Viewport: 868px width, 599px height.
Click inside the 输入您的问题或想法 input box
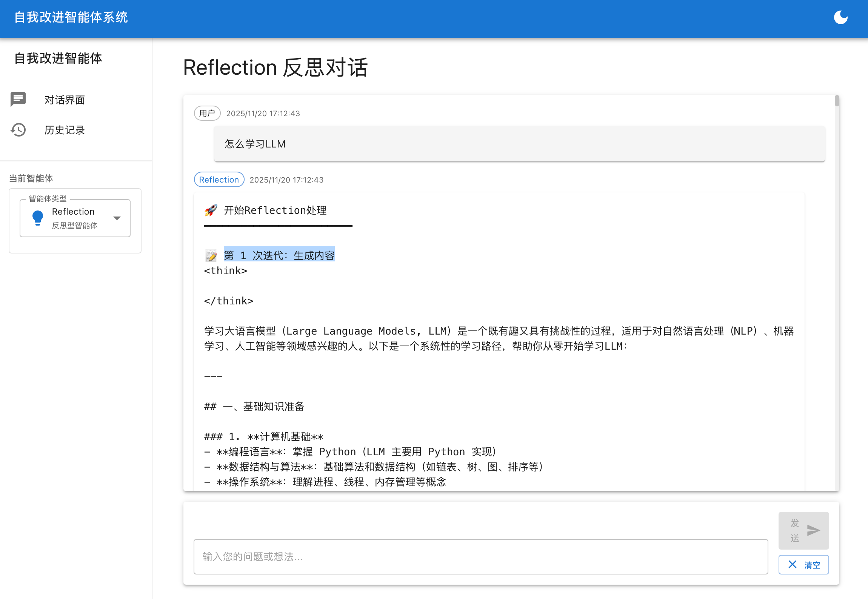(479, 557)
